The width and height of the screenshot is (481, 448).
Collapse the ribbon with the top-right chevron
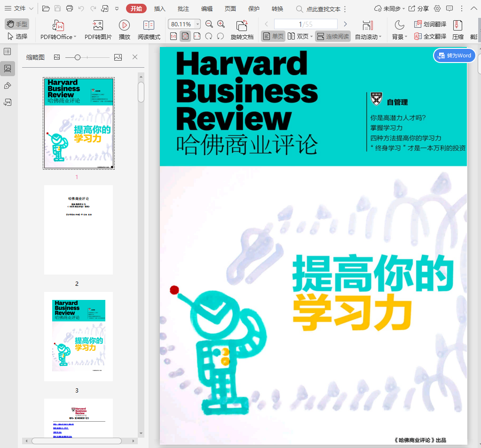[x=474, y=8]
